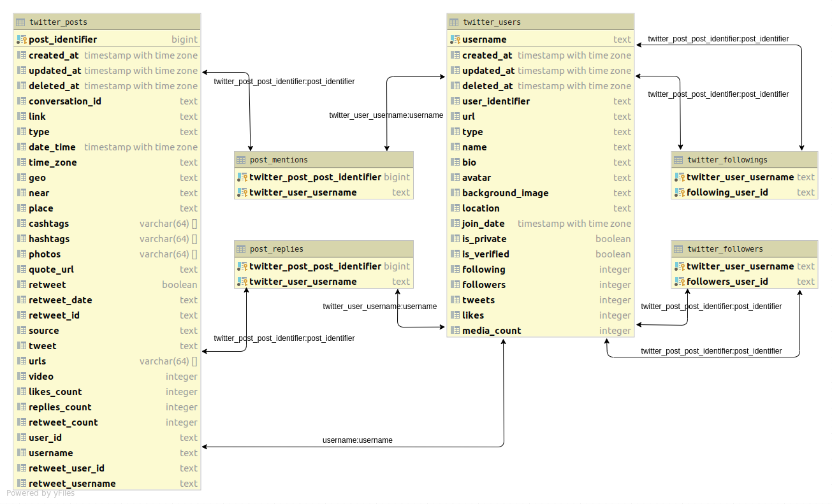Select the urls column row

tap(107, 361)
